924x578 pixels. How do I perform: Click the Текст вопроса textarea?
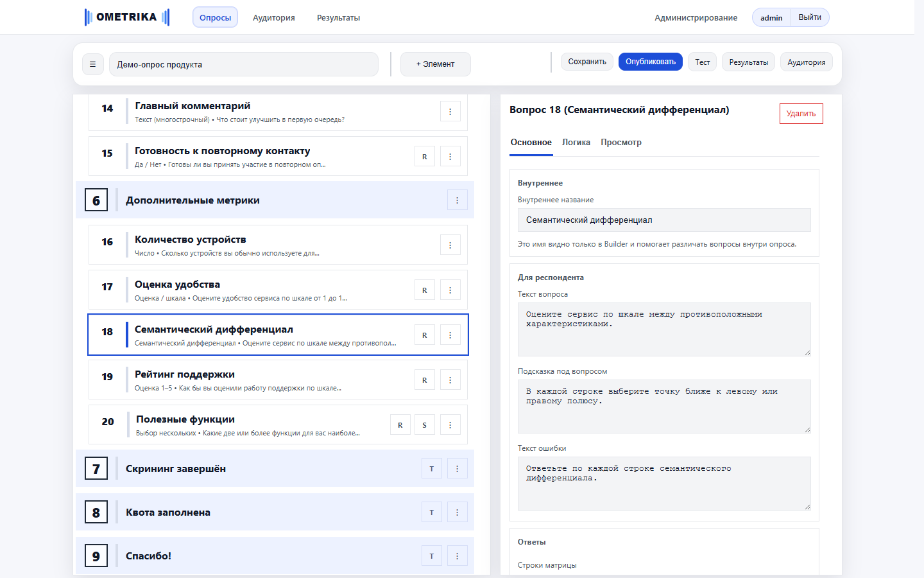click(664, 329)
